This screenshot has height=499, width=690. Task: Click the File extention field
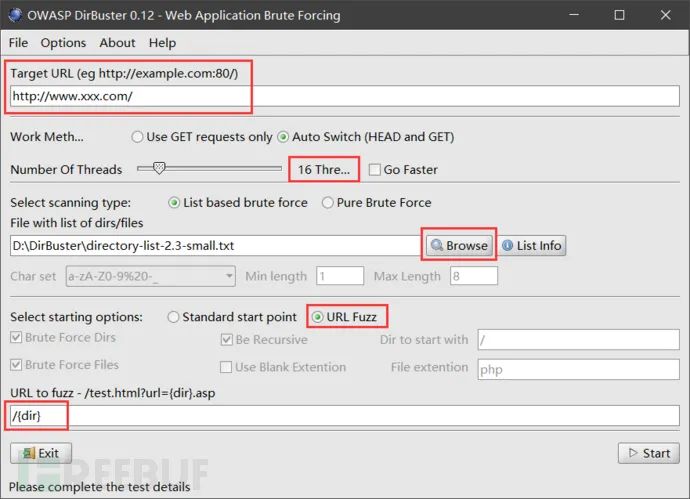(578, 369)
